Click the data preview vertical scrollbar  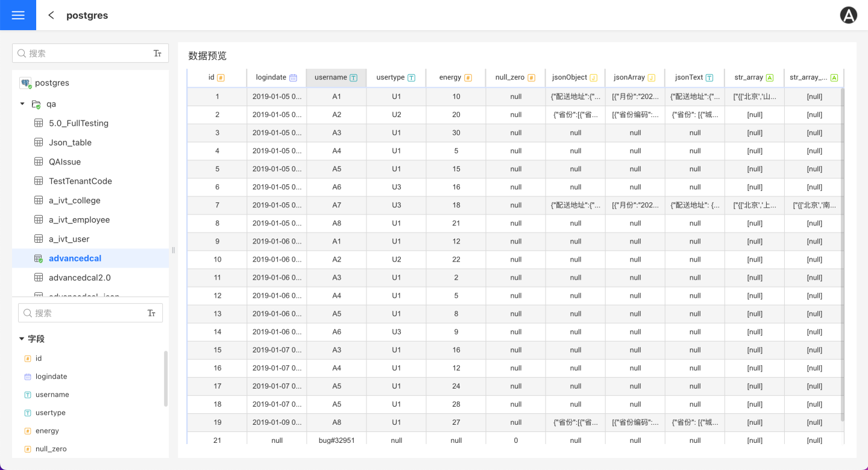pyautogui.click(x=842, y=253)
